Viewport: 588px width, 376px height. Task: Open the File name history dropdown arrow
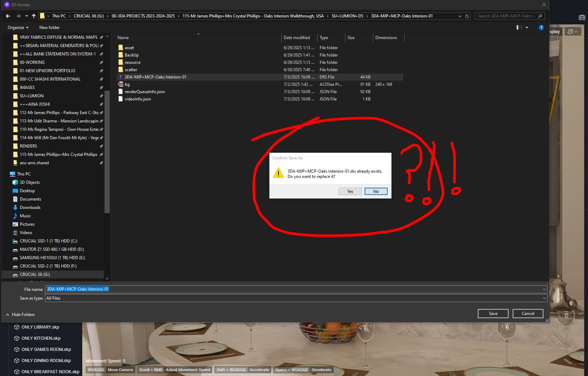(x=544, y=289)
